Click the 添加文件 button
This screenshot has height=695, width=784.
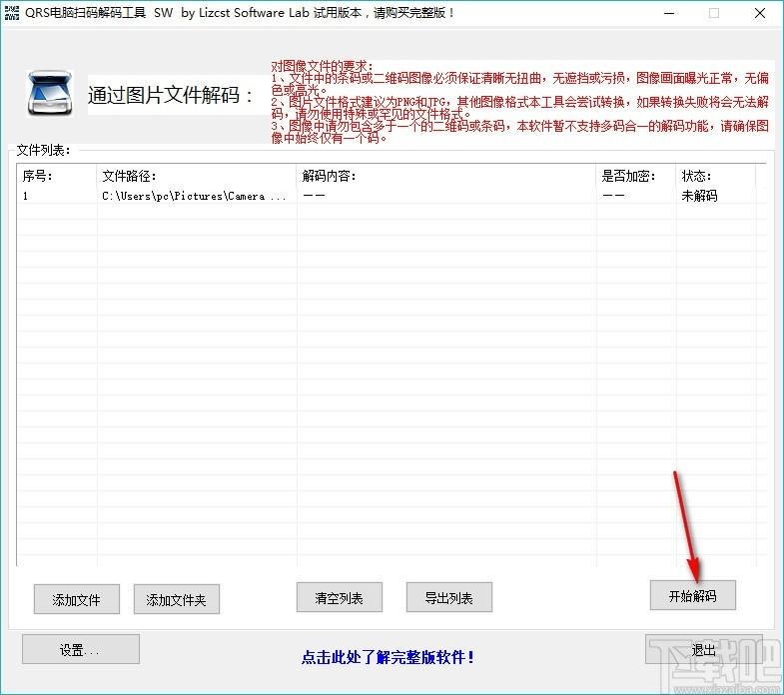(x=77, y=599)
